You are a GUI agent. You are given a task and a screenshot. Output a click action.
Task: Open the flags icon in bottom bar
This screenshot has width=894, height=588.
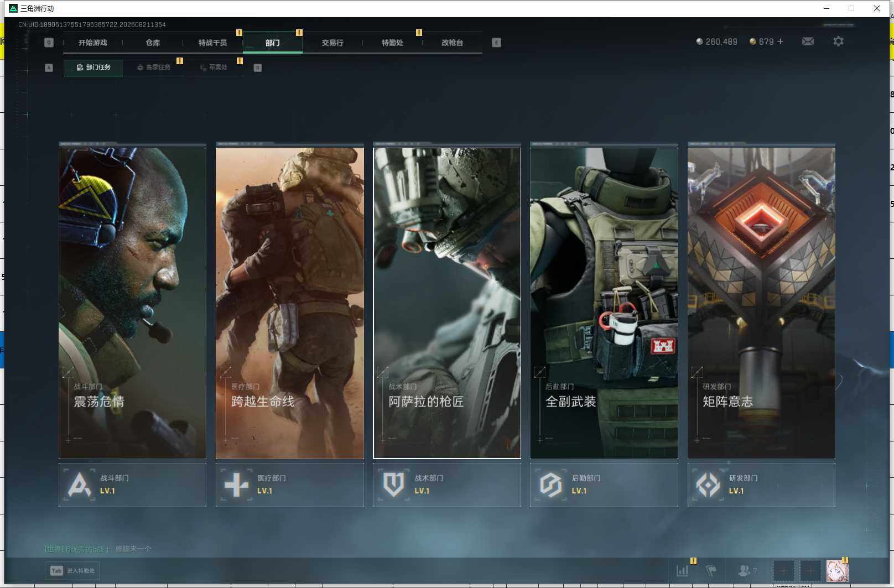[x=711, y=570]
